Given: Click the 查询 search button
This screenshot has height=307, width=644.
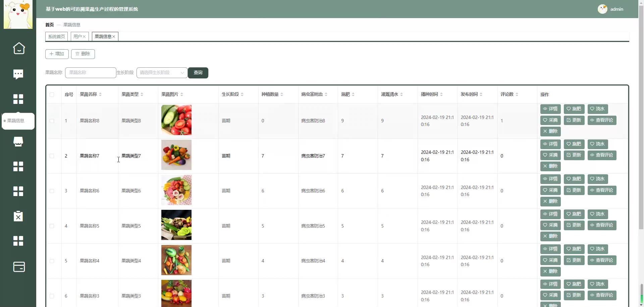Looking at the screenshot, I should (x=198, y=73).
